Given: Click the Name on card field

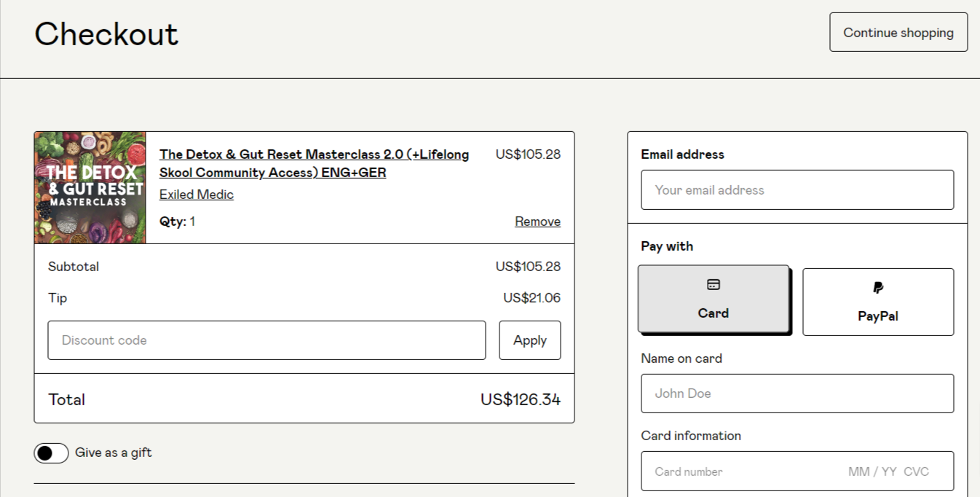Looking at the screenshot, I should 797,393.
